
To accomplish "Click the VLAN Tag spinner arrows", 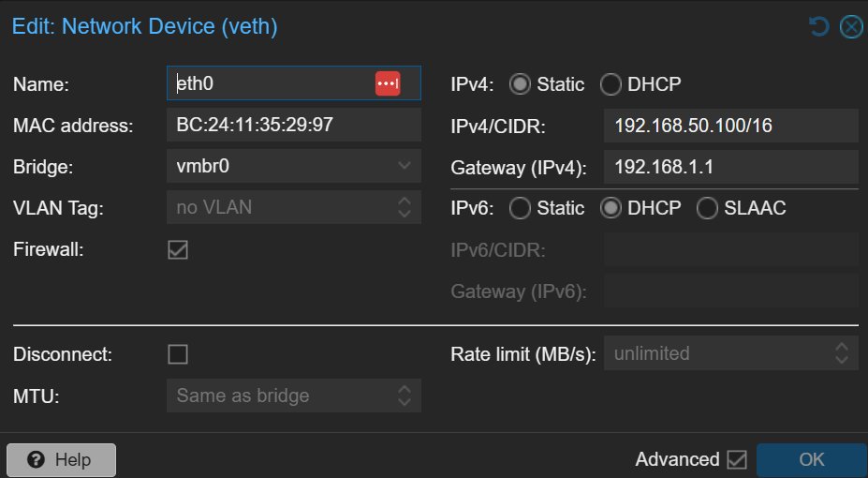I will pos(405,207).
